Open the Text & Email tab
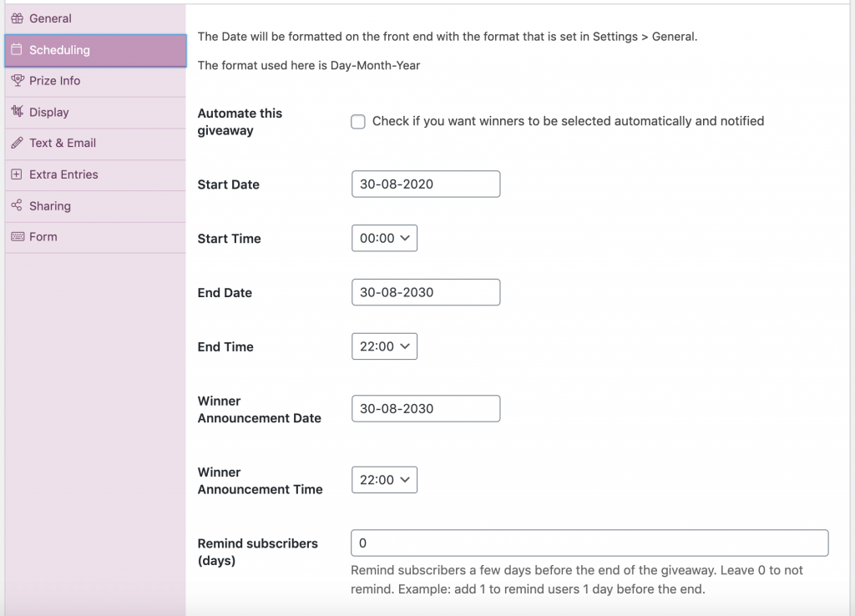 click(x=95, y=144)
